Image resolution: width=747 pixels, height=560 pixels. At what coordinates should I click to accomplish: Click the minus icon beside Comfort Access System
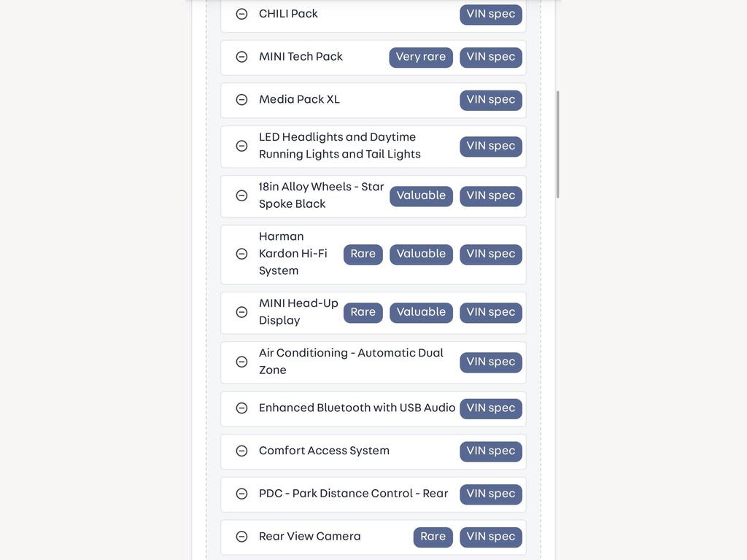coord(241,451)
